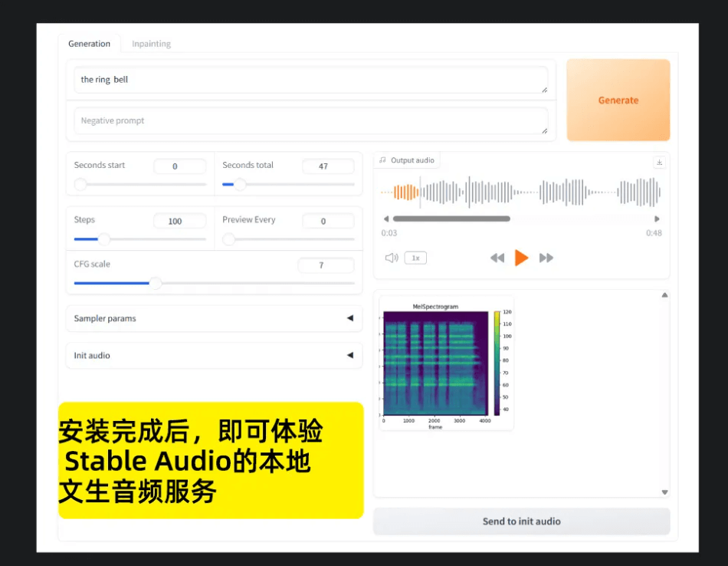Click the Seconds total slider handle
728x566 pixels.
[x=240, y=185]
